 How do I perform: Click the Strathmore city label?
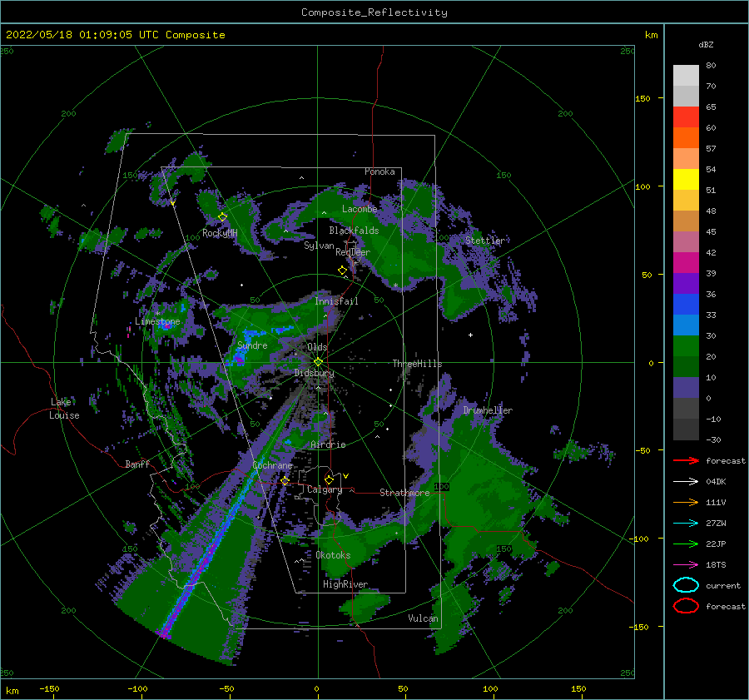(404, 492)
